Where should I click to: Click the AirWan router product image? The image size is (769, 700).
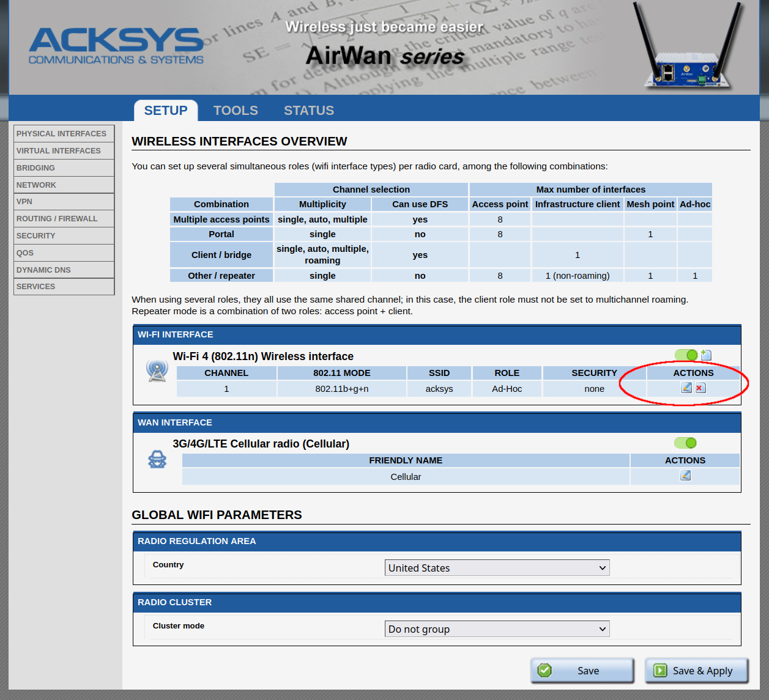pos(687,49)
